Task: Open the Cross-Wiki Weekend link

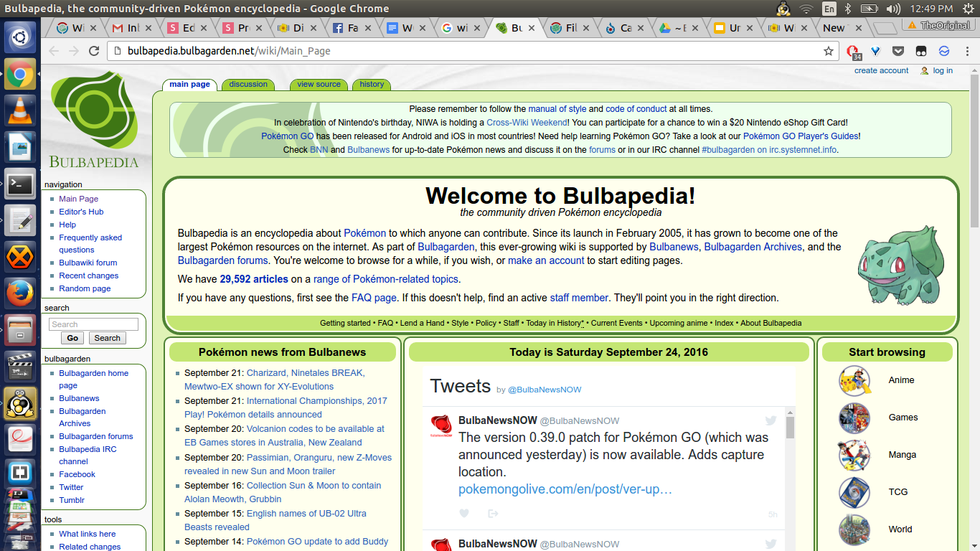Action: pos(527,123)
